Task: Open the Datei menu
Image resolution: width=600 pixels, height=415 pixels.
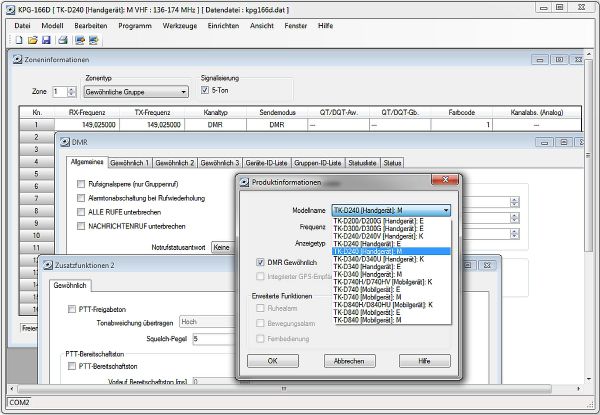Action: click(22, 26)
